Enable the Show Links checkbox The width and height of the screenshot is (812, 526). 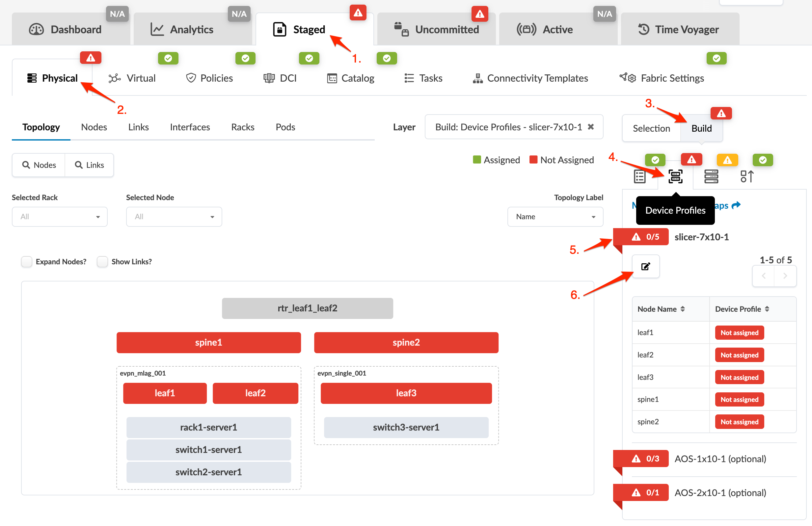click(x=102, y=262)
